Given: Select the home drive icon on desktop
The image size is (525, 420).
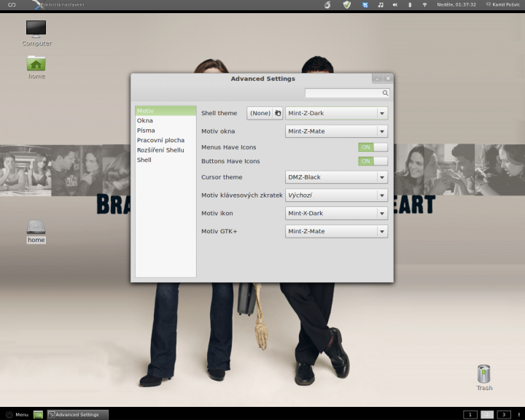Looking at the screenshot, I should [x=36, y=227].
